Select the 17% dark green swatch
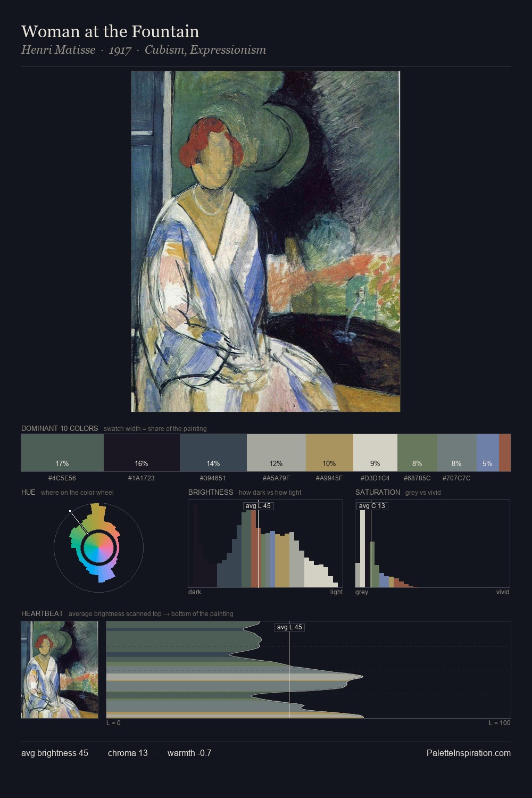 pyautogui.click(x=62, y=453)
